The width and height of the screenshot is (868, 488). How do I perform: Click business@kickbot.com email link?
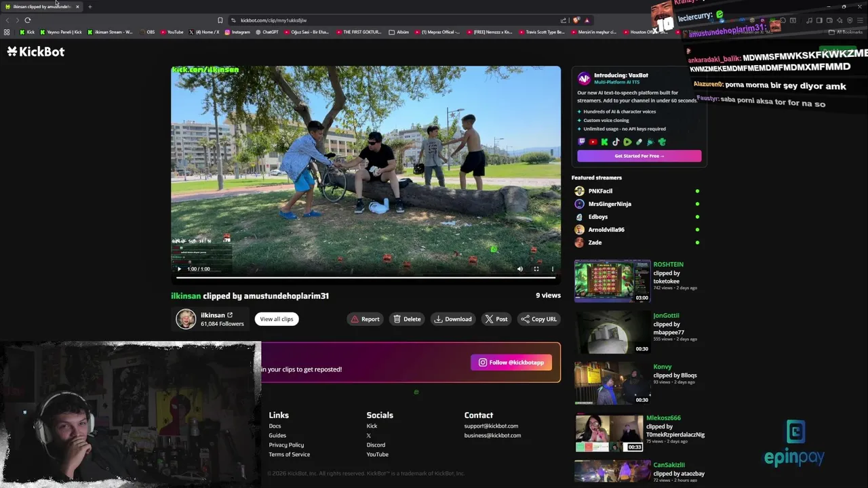[x=492, y=436]
